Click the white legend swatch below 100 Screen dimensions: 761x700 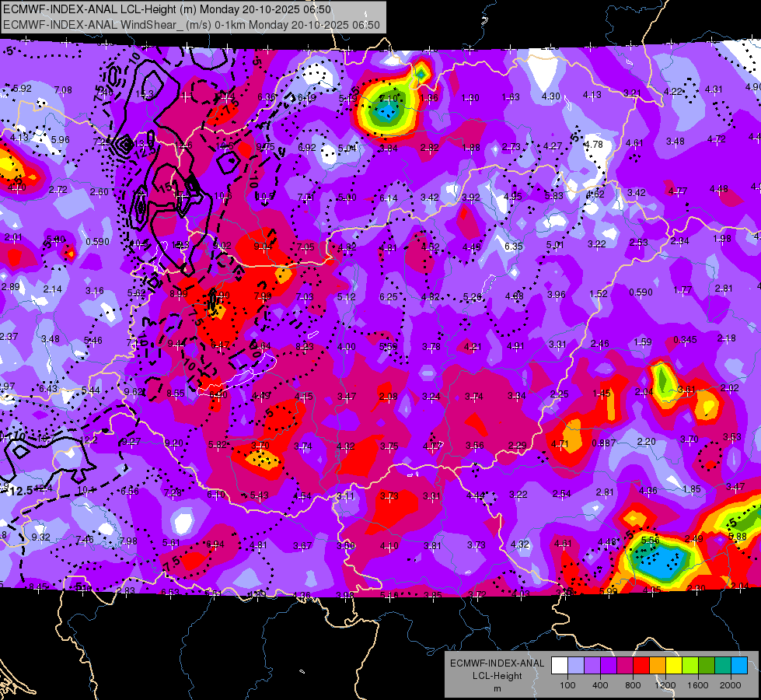tap(560, 665)
